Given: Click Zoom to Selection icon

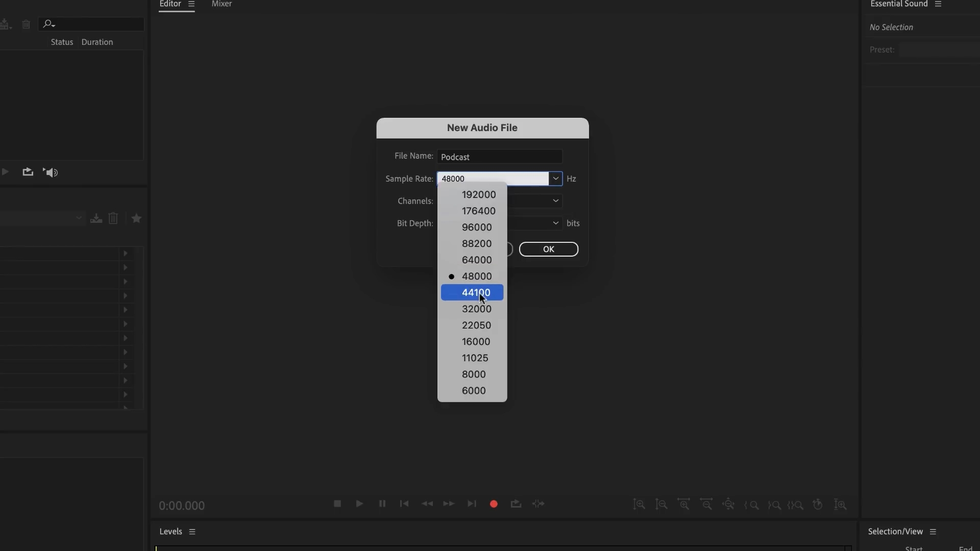Looking at the screenshot, I should (x=796, y=505).
